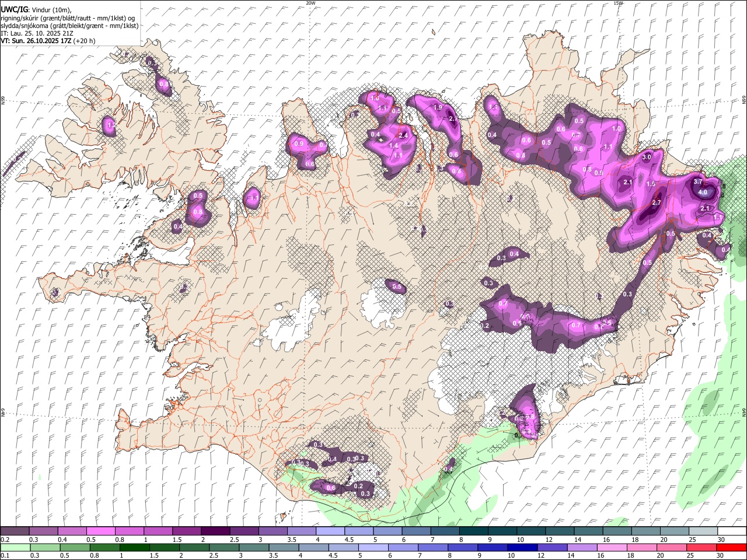Select the 'rigning/skúrir' legend description line

[68, 18]
